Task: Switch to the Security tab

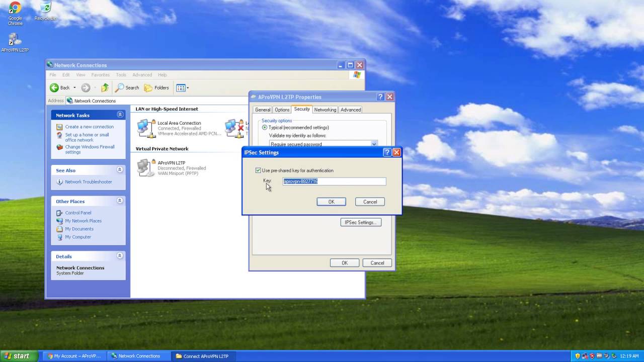Action: (302, 109)
